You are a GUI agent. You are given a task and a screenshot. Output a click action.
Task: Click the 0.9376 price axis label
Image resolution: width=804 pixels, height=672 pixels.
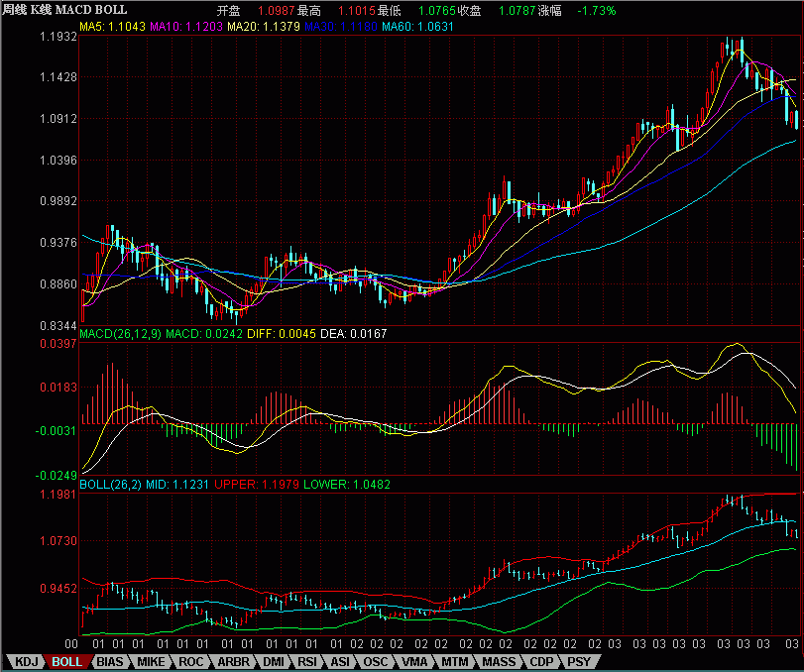(x=58, y=243)
